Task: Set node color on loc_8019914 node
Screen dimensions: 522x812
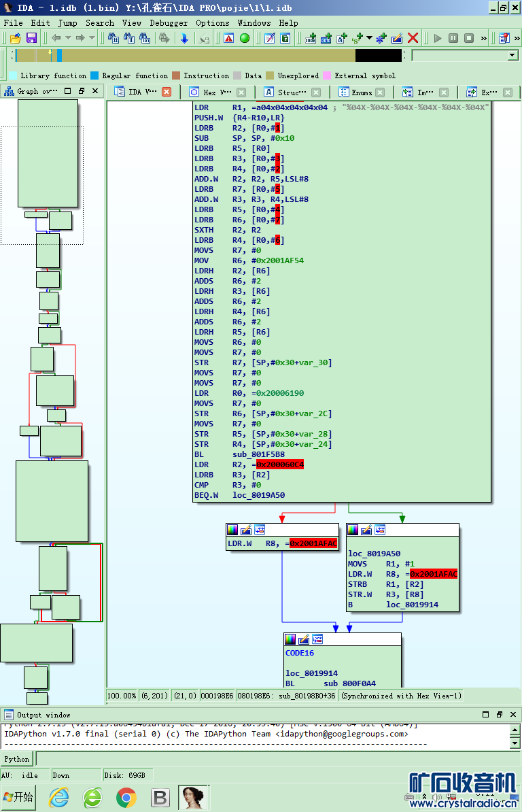Action: (290, 639)
